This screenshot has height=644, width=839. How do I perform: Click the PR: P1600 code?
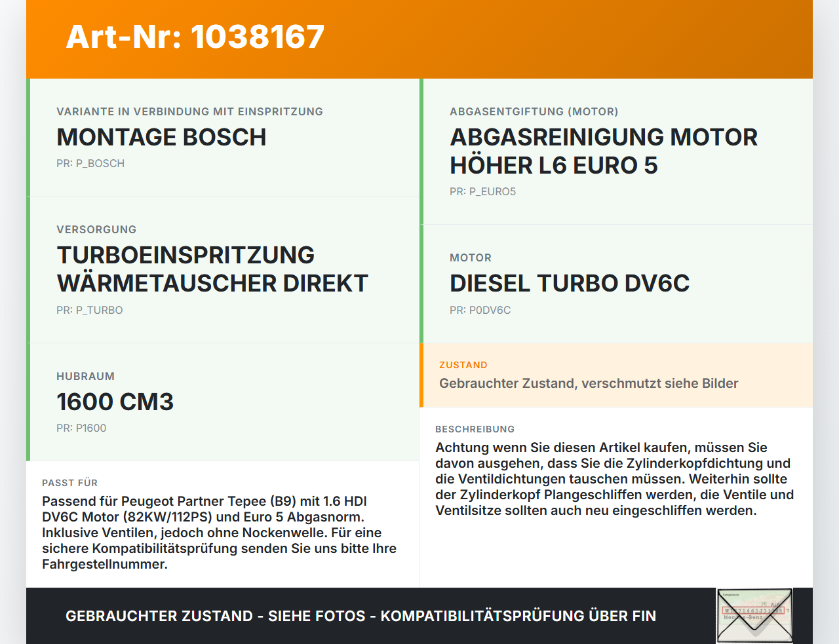[x=81, y=428]
